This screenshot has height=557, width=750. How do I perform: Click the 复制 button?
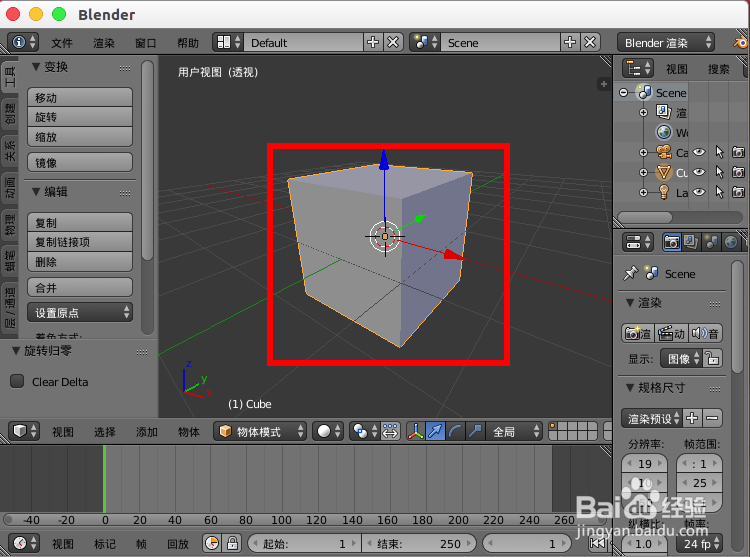point(80,223)
